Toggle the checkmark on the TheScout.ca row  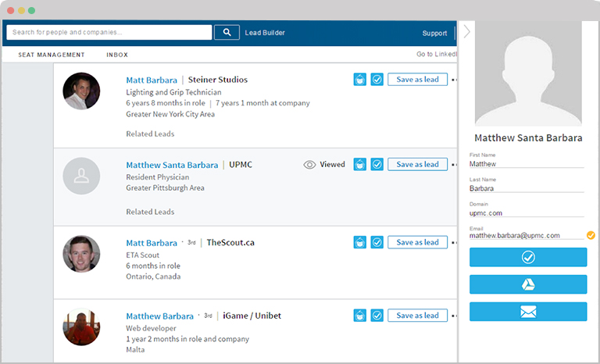377,243
